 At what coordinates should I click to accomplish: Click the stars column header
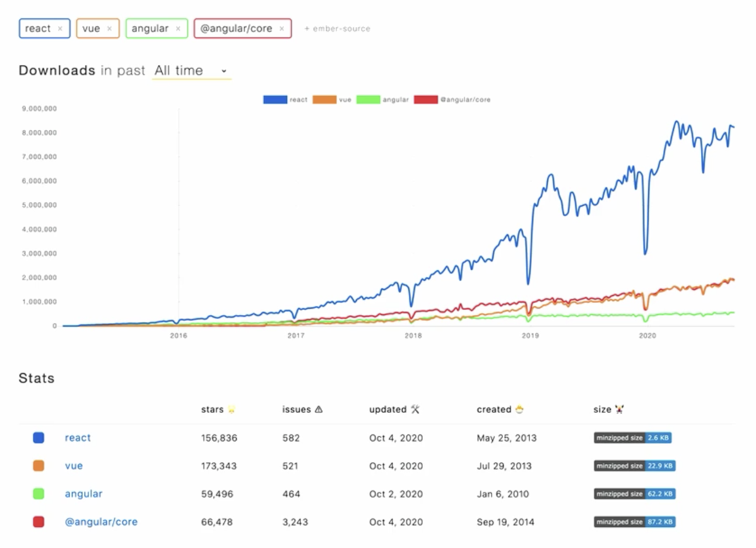pyautogui.click(x=213, y=410)
